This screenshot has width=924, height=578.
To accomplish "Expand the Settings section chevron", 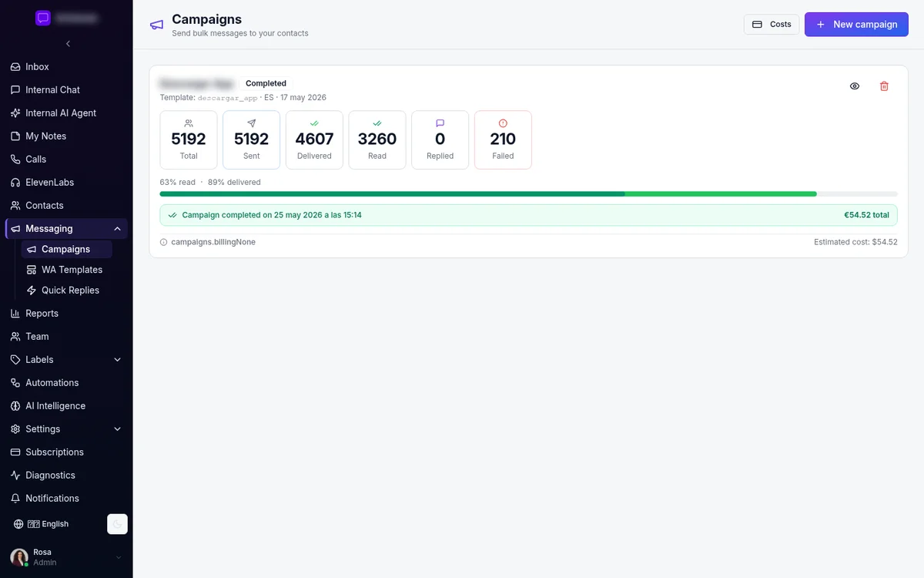I will coord(117,429).
